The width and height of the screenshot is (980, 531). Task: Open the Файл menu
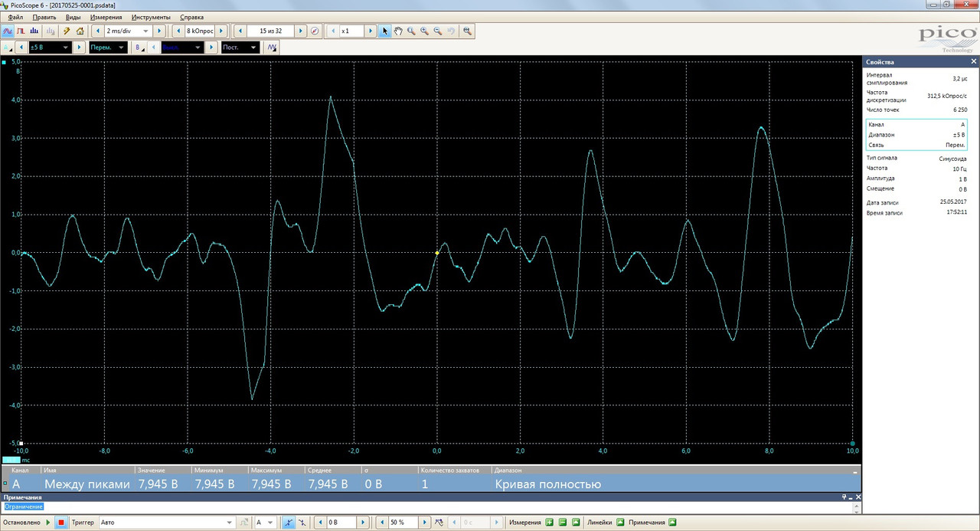(15, 16)
